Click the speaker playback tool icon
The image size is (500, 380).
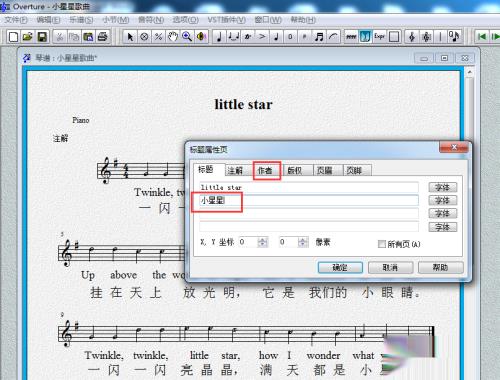click(201, 37)
